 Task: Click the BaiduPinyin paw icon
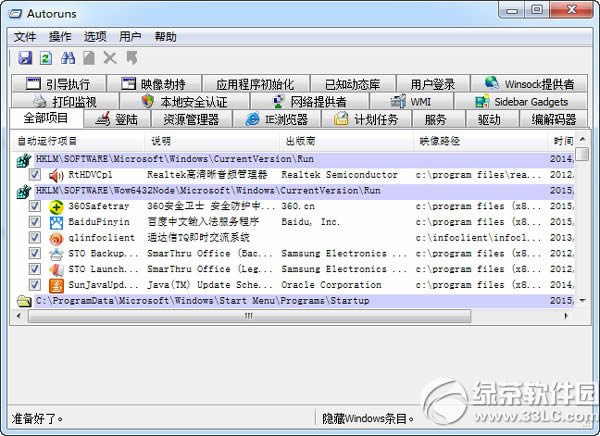[56, 222]
